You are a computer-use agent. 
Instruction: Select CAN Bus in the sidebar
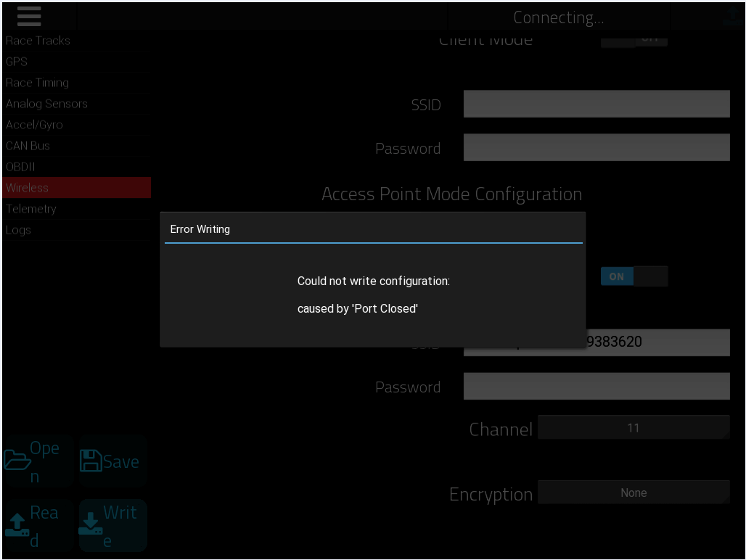(77, 146)
